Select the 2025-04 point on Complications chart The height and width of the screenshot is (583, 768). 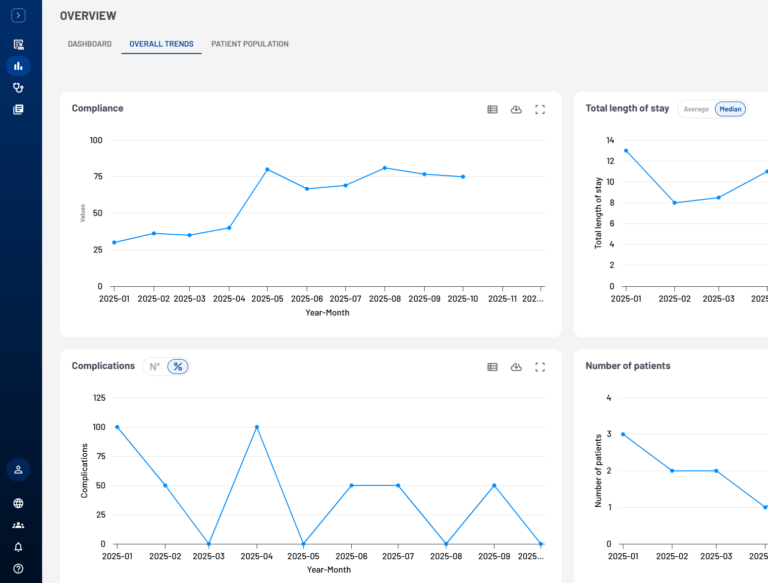257,427
